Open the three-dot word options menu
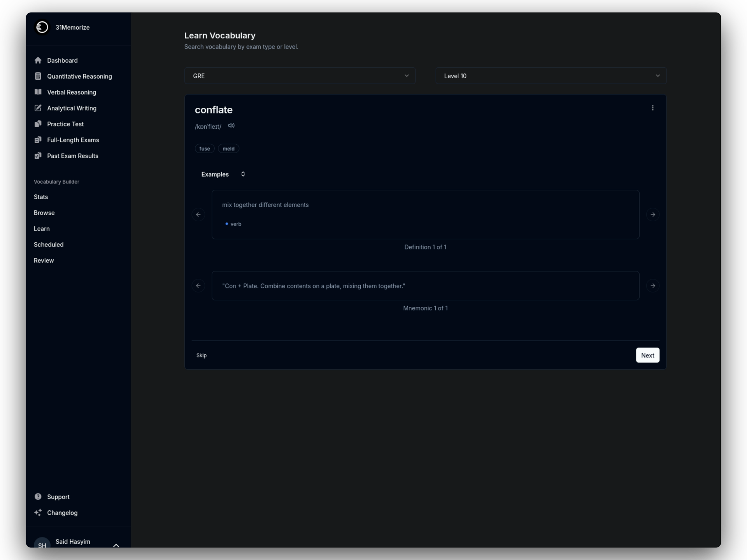The height and width of the screenshot is (560, 747). [652, 108]
